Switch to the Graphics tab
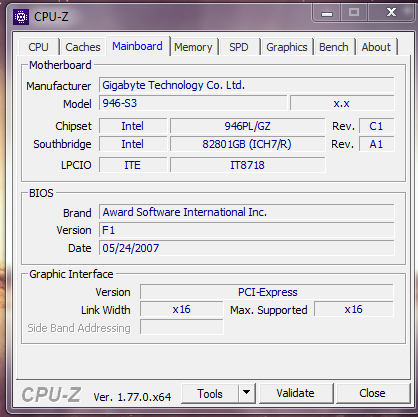Image resolution: width=418 pixels, height=417 pixels. (x=287, y=47)
